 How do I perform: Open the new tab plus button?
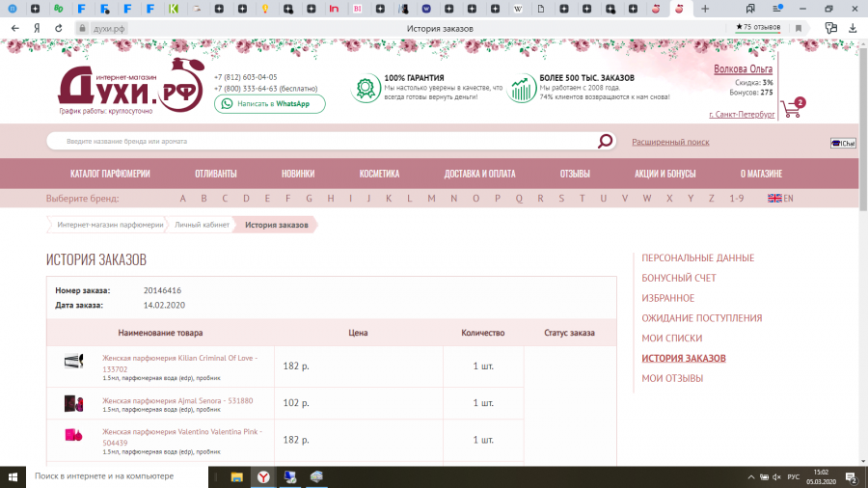[705, 9]
